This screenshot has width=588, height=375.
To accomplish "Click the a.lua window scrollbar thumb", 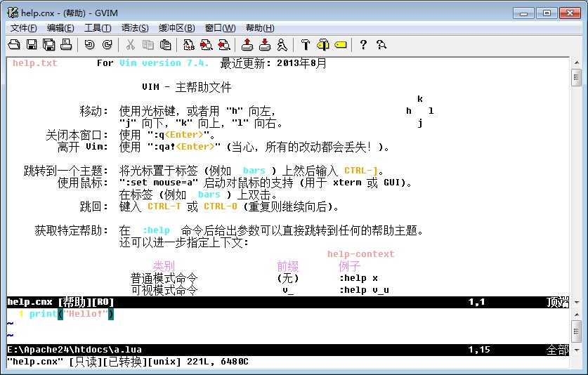I will click(576, 331).
